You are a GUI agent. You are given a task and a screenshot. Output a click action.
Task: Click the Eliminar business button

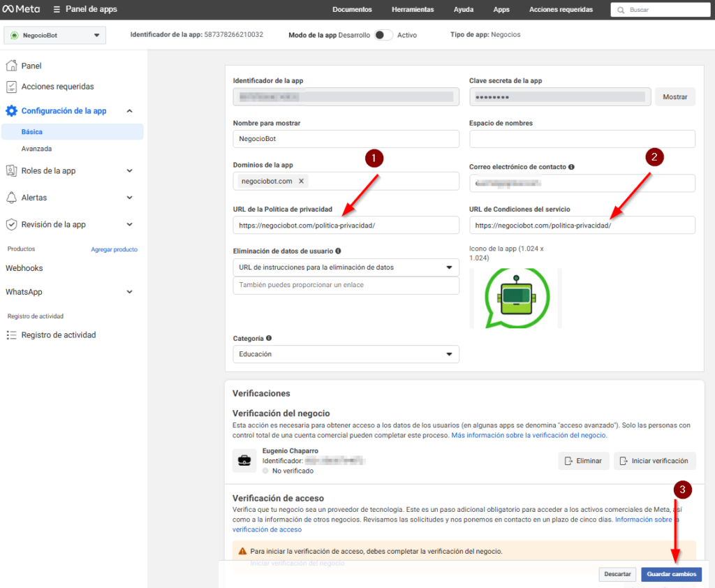click(x=583, y=461)
